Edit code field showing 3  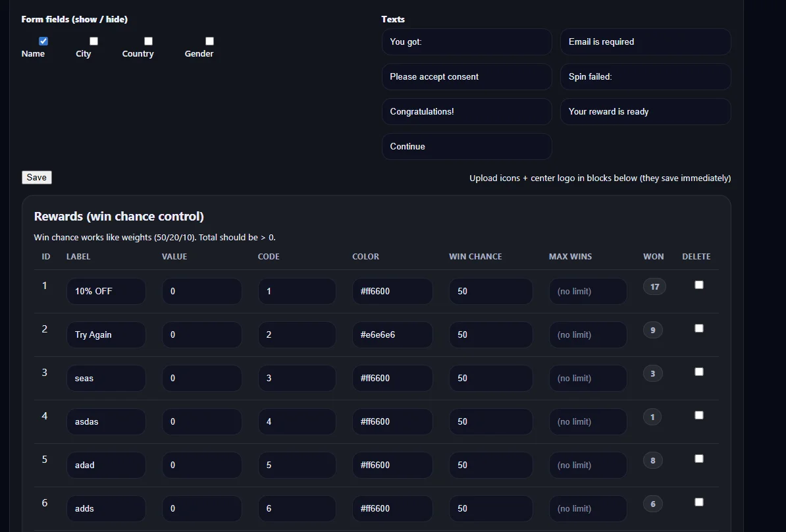pyautogui.click(x=298, y=378)
